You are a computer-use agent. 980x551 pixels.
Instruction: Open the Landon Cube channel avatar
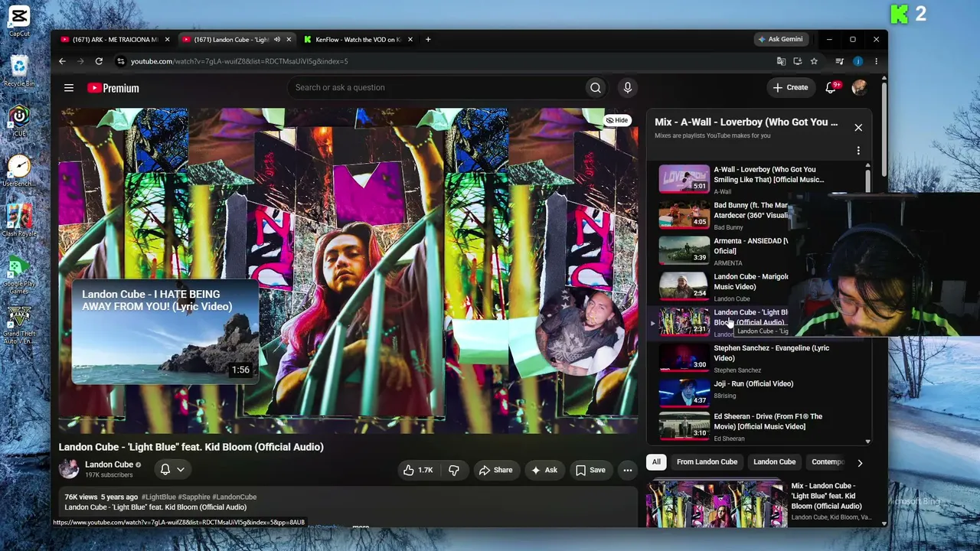pyautogui.click(x=69, y=469)
